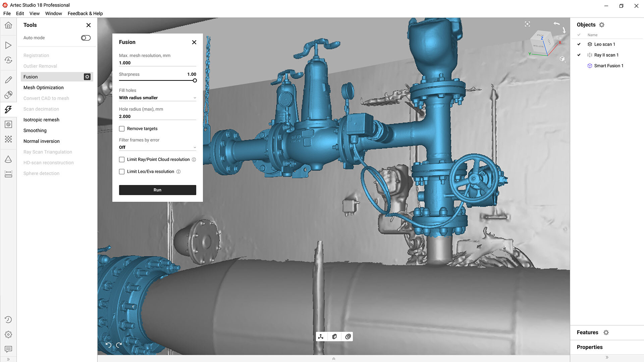The width and height of the screenshot is (644, 362).
Task: Select the Editor pencil icon
Action: tap(8, 80)
